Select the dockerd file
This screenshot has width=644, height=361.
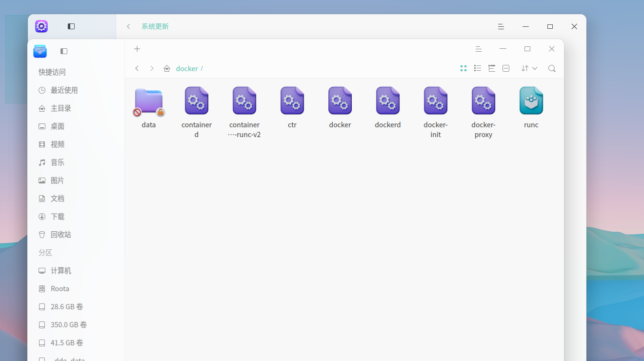pos(388,101)
